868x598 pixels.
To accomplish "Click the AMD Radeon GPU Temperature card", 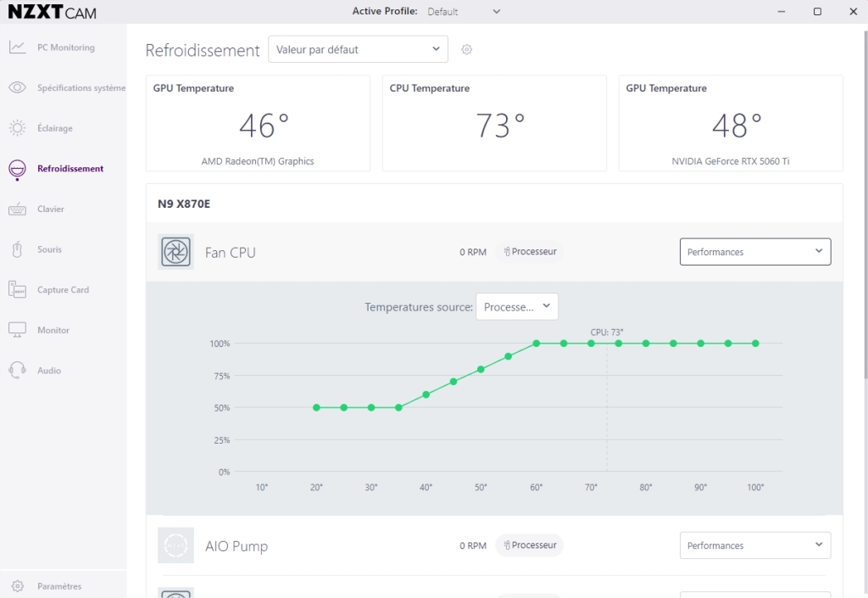I will coord(258,124).
